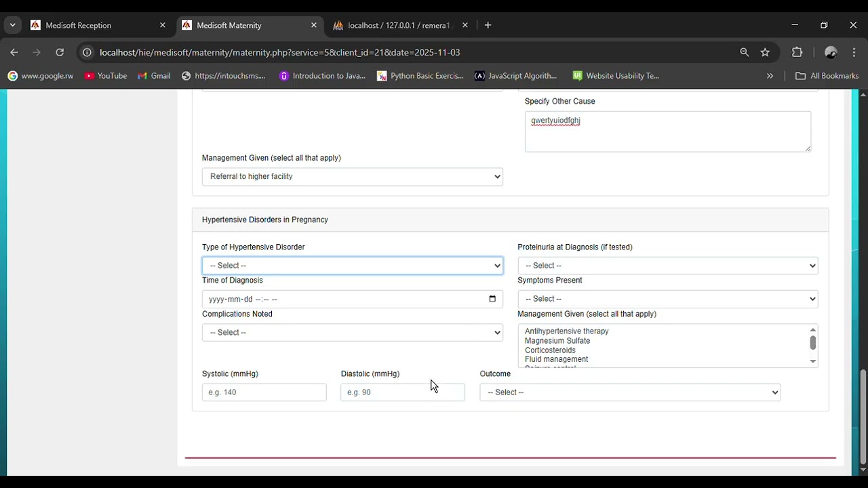The height and width of the screenshot is (488, 868).
Task: Bookmark this page with star icon
Action: (765, 52)
